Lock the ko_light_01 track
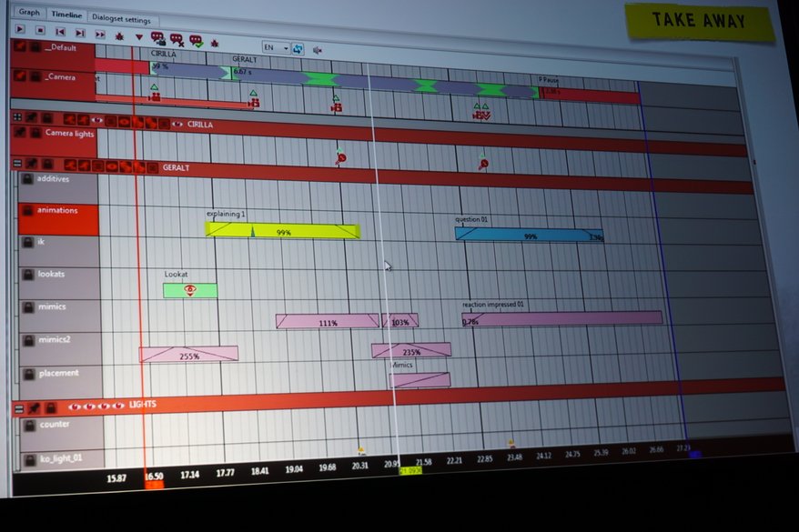 click(x=31, y=460)
